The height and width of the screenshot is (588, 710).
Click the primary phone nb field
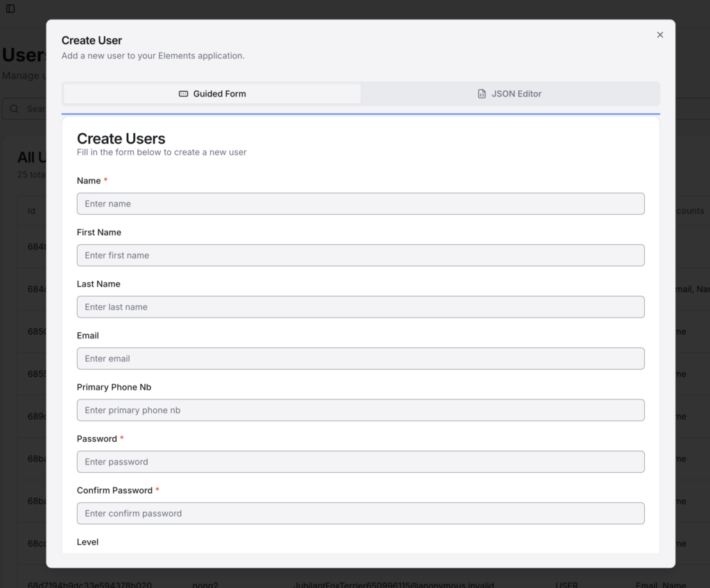(x=361, y=410)
